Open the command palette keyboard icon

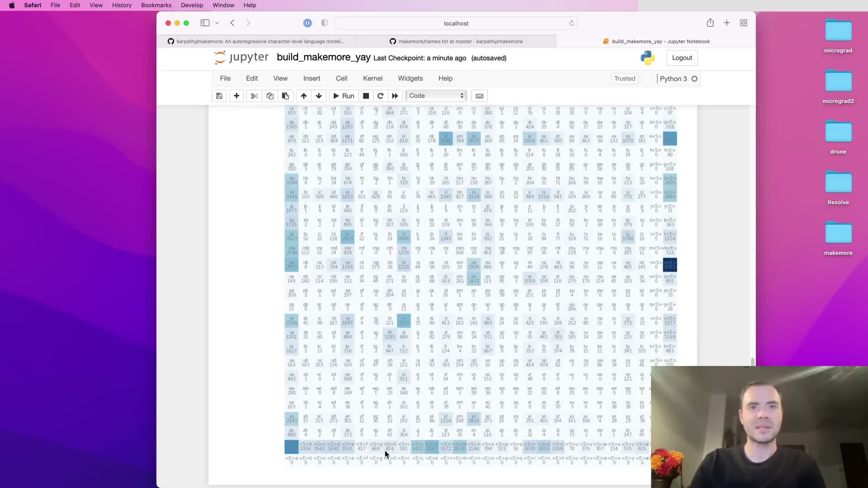coord(480,96)
